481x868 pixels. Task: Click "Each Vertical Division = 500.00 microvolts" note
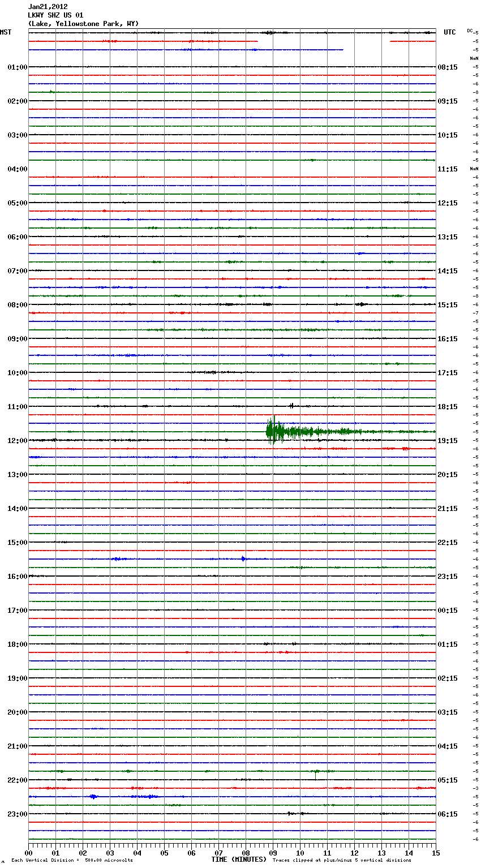pos(72,861)
